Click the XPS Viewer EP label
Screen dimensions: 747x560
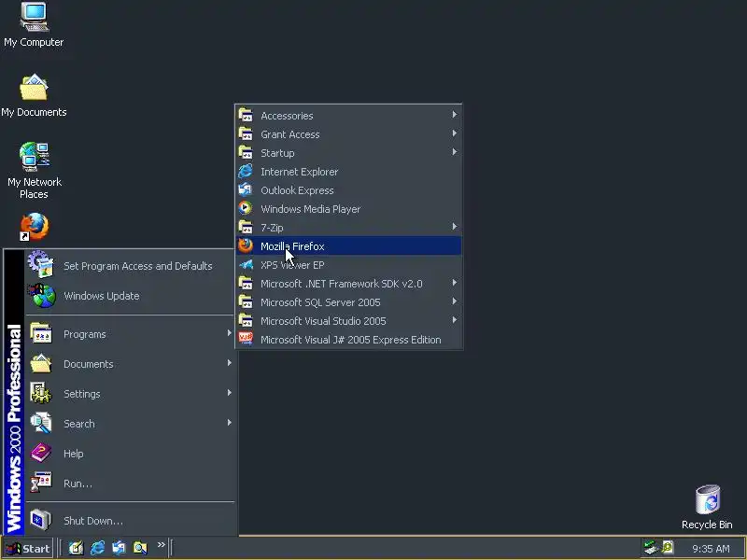pos(292,265)
